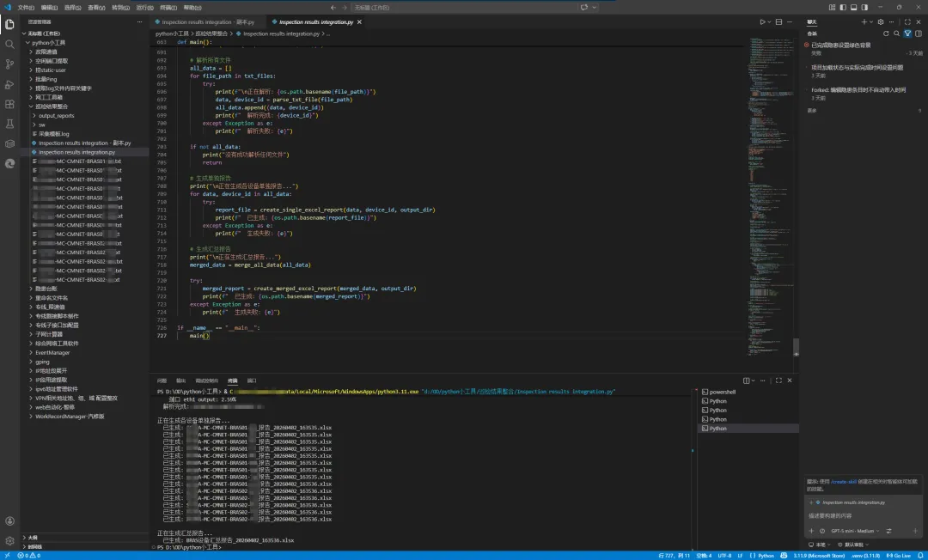928x560 pixels.
Task: Toggle the chat sessions filter icon
Action: pyautogui.click(x=907, y=33)
